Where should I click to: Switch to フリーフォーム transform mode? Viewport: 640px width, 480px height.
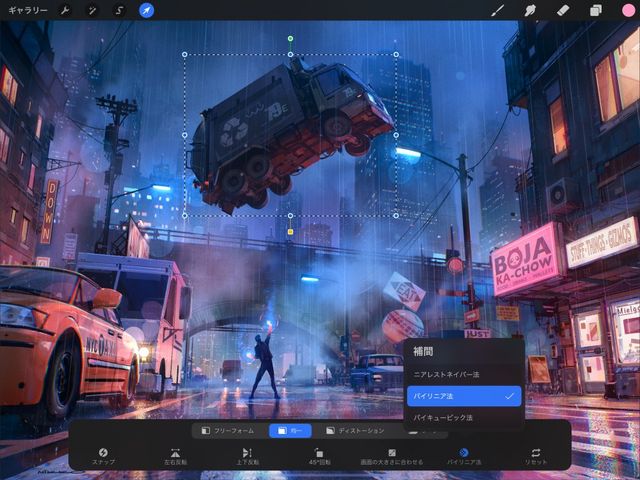coord(228,431)
